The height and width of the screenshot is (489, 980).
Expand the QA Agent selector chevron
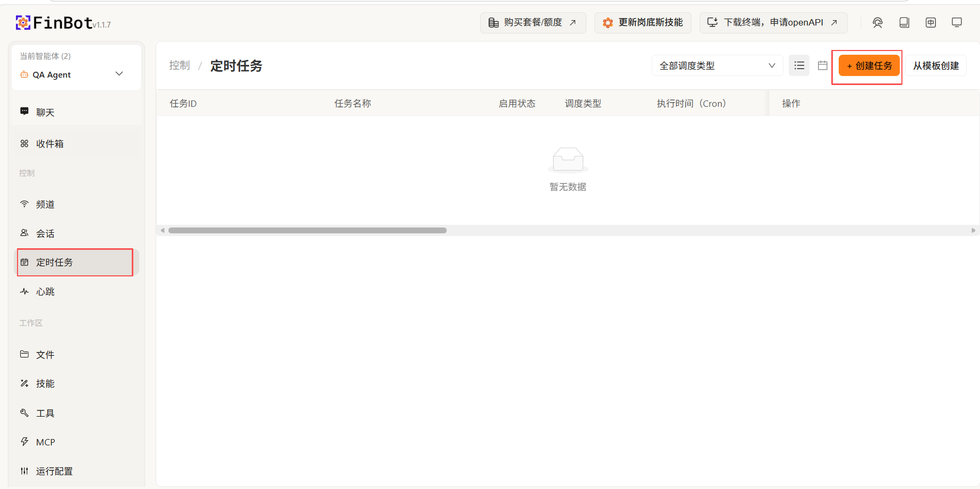[120, 74]
